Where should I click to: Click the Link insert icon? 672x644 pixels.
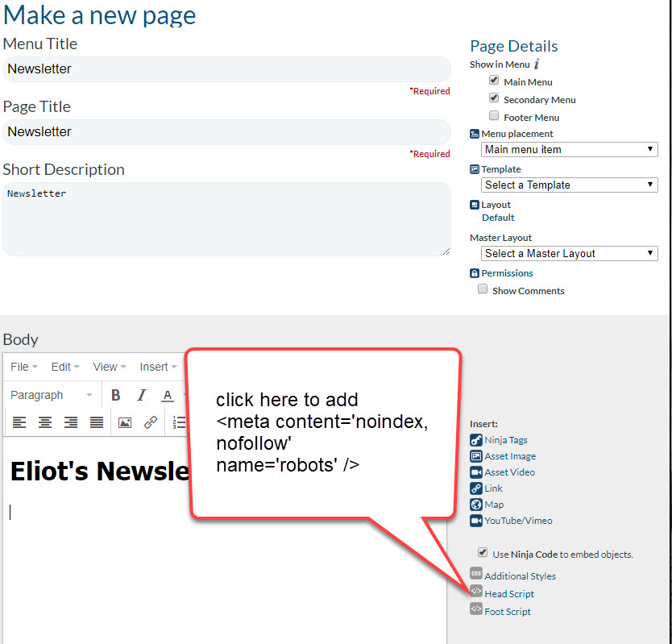click(475, 488)
